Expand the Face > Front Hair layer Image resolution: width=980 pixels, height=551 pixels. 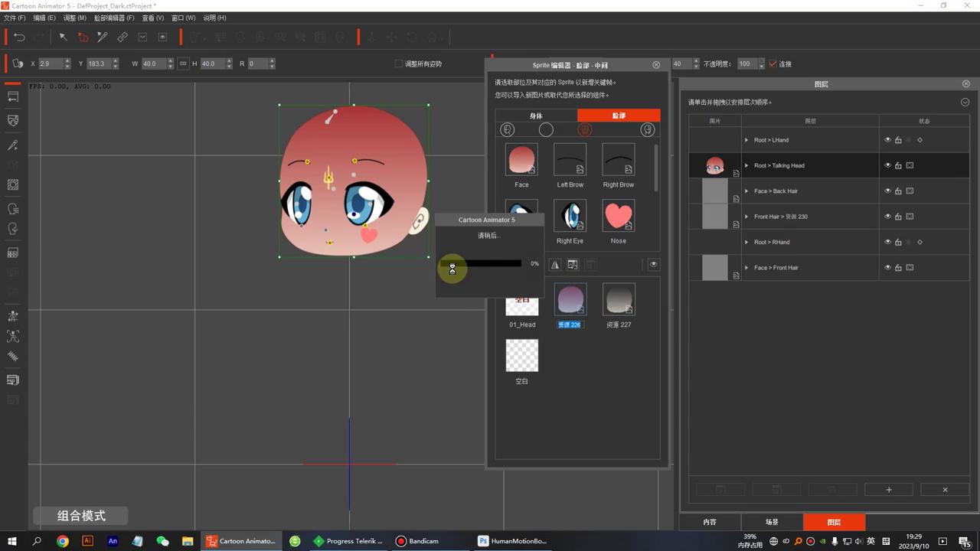pyautogui.click(x=746, y=268)
